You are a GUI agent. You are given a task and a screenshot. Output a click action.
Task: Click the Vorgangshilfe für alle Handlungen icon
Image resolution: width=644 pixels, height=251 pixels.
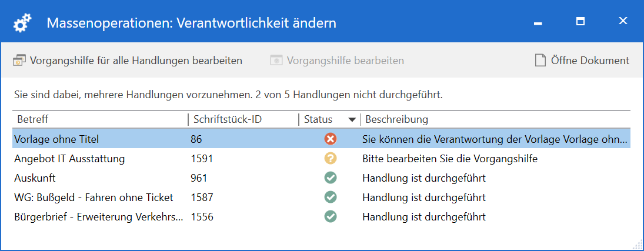click(19, 61)
